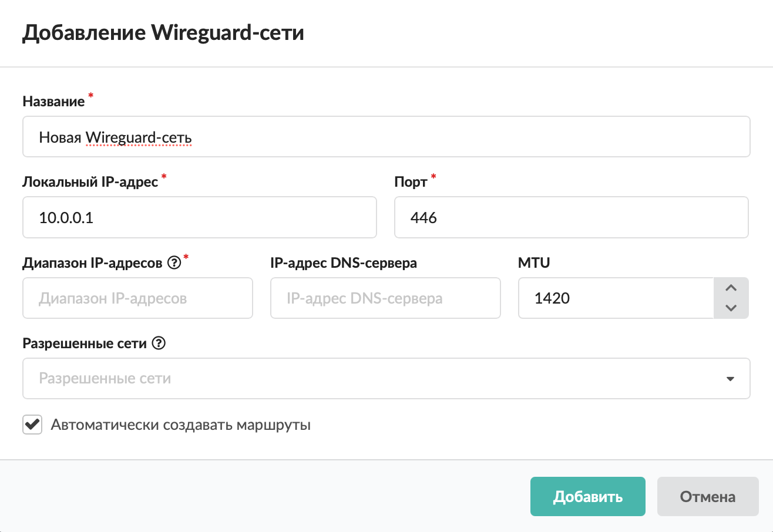Uncheck Автоматически создавать маршруты checkbox
773x532 pixels.
[32, 425]
